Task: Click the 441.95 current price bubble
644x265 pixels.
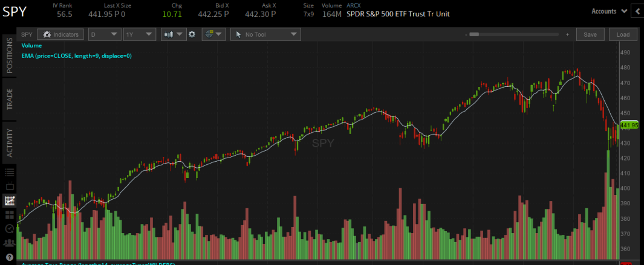Action: 629,125
